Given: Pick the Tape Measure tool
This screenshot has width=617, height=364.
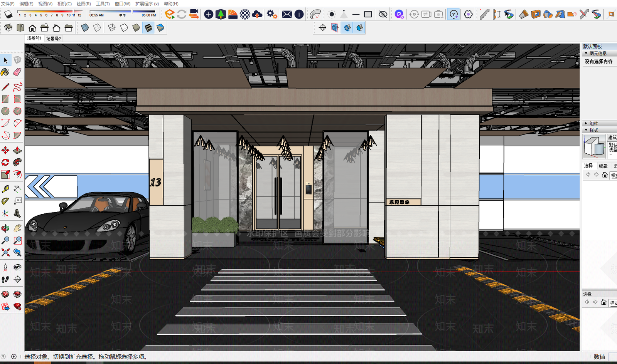Looking at the screenshot, I should pos(5,189).
